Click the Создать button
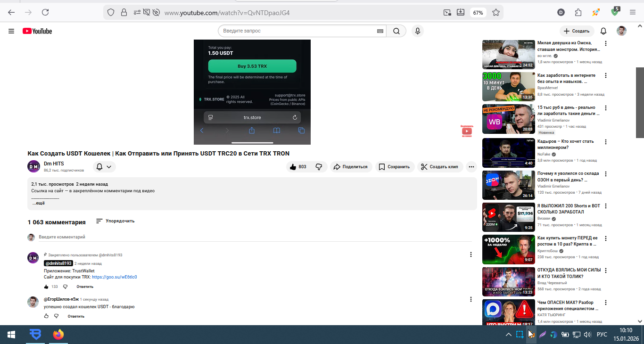644x344 pixels. click(x=577, y=31)
